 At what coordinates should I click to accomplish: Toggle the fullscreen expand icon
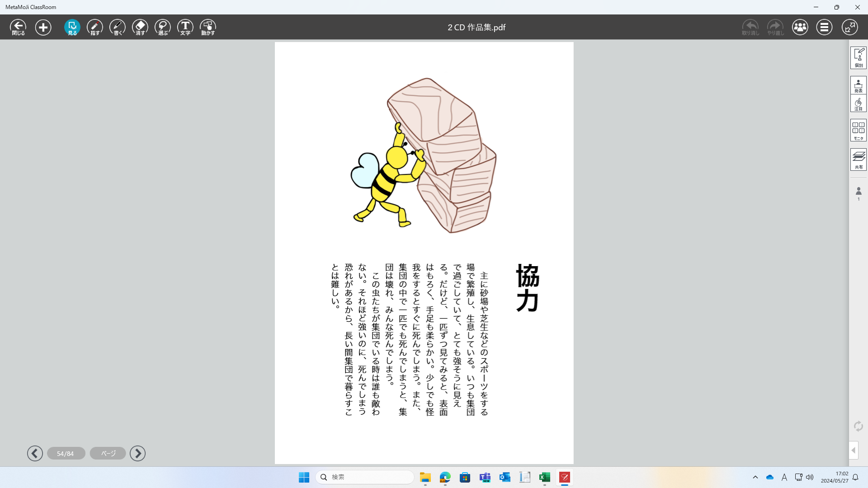click(x=849, y=27)
